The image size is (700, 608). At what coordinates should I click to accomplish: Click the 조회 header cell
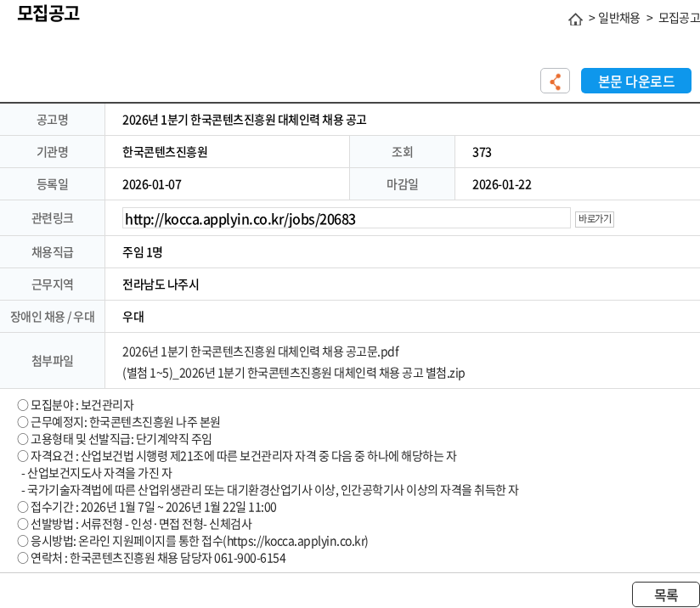coord(402,152)
